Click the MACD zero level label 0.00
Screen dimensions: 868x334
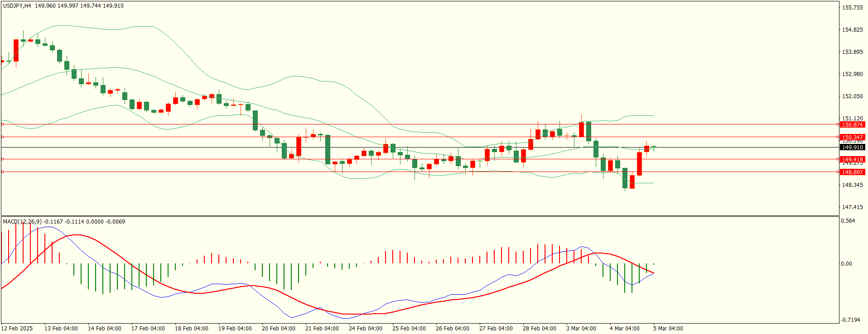[846, 263]
